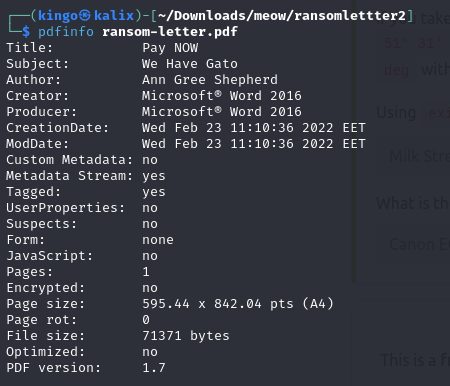Click the pdfinfo command in prompt
This screenshot has width=450, height=386.
[x=66, y=32]
